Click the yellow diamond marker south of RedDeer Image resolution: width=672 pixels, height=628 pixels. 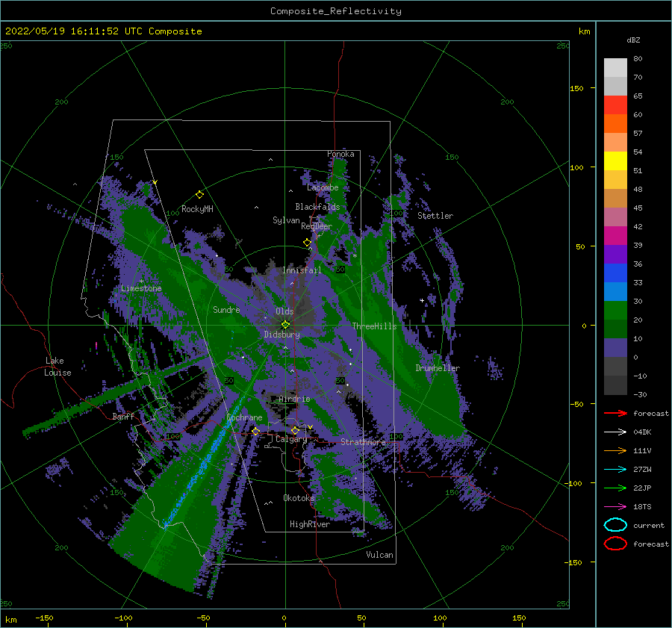[x=307, y=243]
